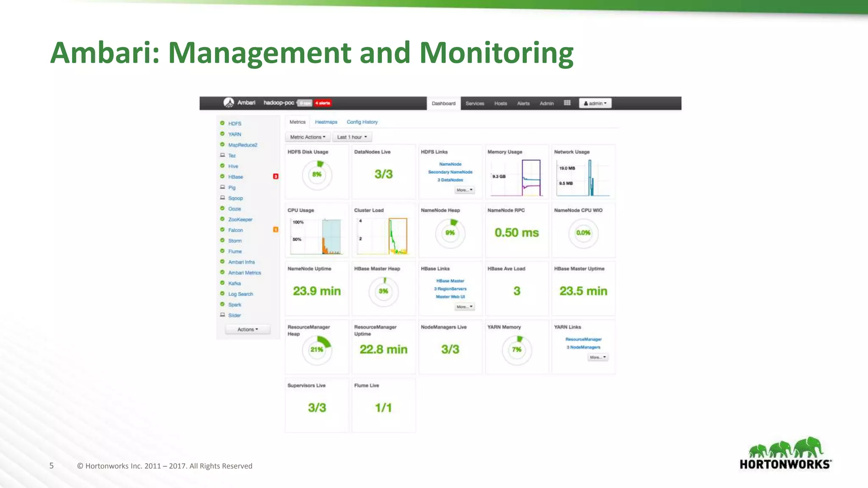Open the Ambari Metrics service
Image resolution: width=868 pixels, height=488 pixels.
245,273
